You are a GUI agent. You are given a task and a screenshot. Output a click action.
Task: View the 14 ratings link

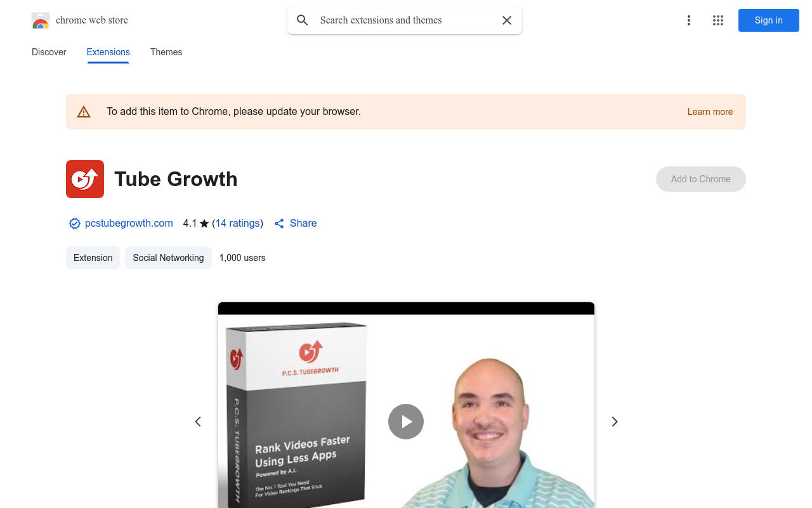pos(237,224)
